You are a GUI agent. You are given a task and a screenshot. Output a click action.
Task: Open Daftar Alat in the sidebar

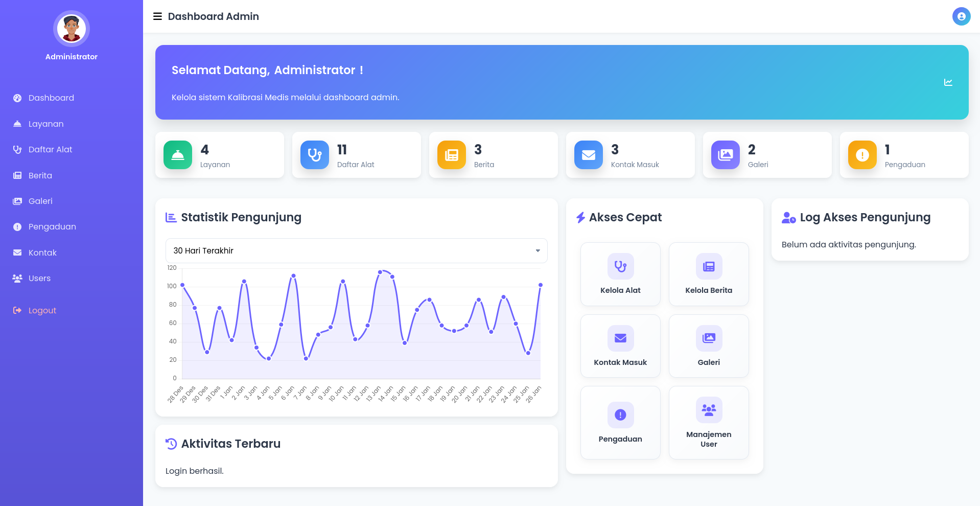50,149
